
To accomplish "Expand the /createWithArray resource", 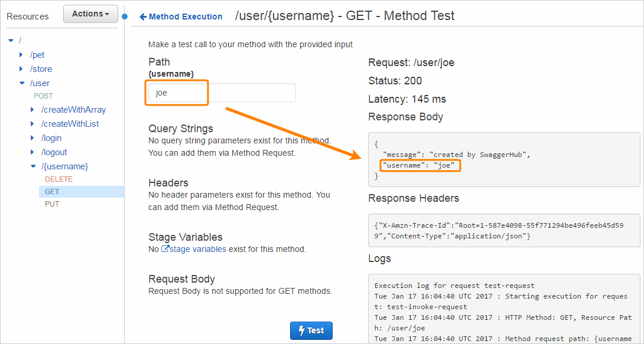I will 32,110.
